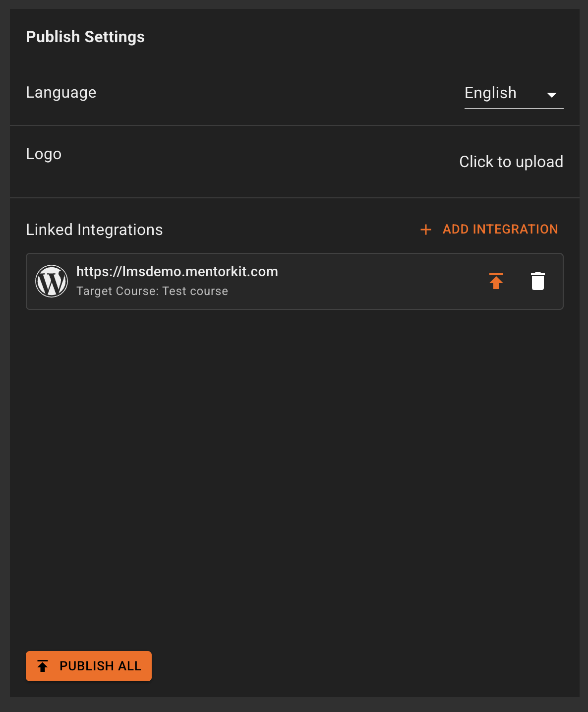Viewport: 588px width, 712px height.
Task: Click the Linked Integrations section title
Action: click(x=94, y=230)
